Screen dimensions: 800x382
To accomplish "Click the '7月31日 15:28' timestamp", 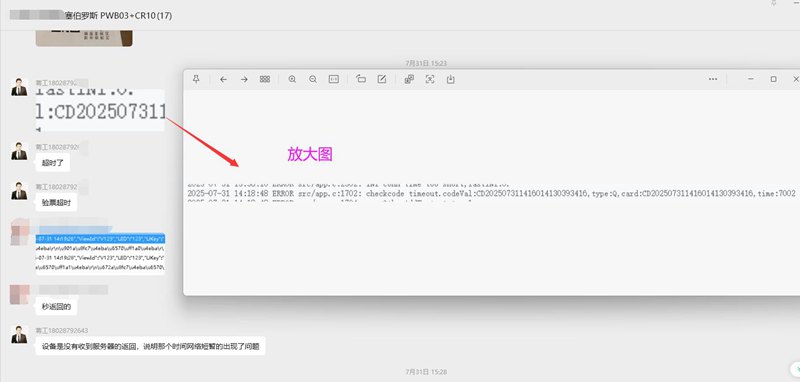I will click(426, 372).
